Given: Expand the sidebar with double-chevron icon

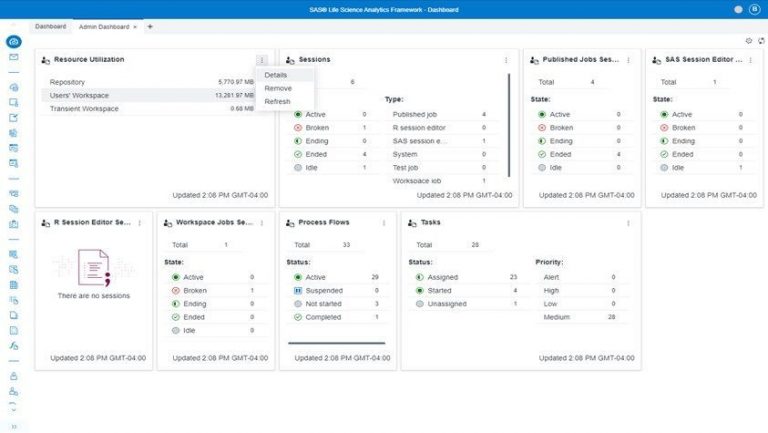Looking at the screenshot, I should [x=14, y=425].
